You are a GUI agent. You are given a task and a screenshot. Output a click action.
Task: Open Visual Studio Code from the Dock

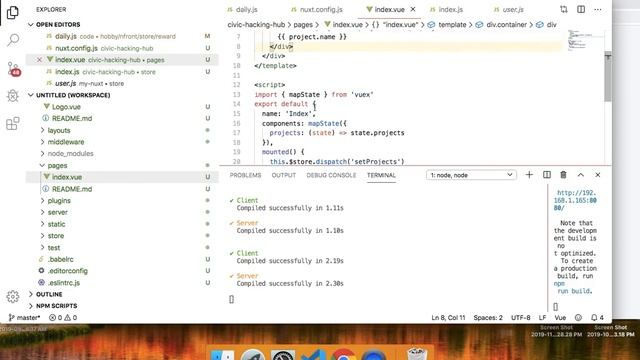click(x=313, y=354)
